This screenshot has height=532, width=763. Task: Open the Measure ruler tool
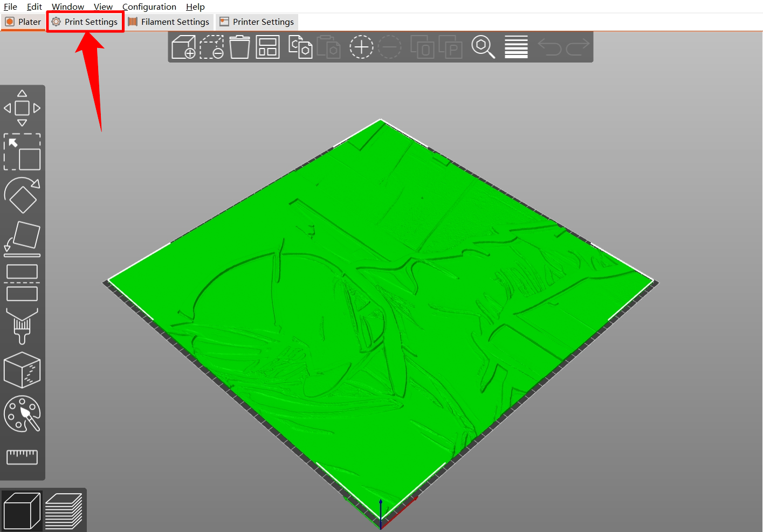tap(23, 457)
